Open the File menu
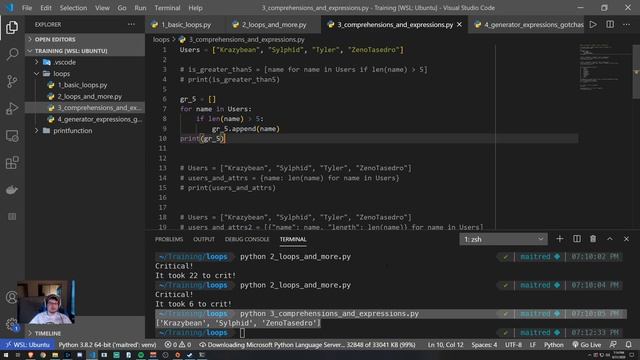This screenshot has height=360, width=640. tap(27, 8)
